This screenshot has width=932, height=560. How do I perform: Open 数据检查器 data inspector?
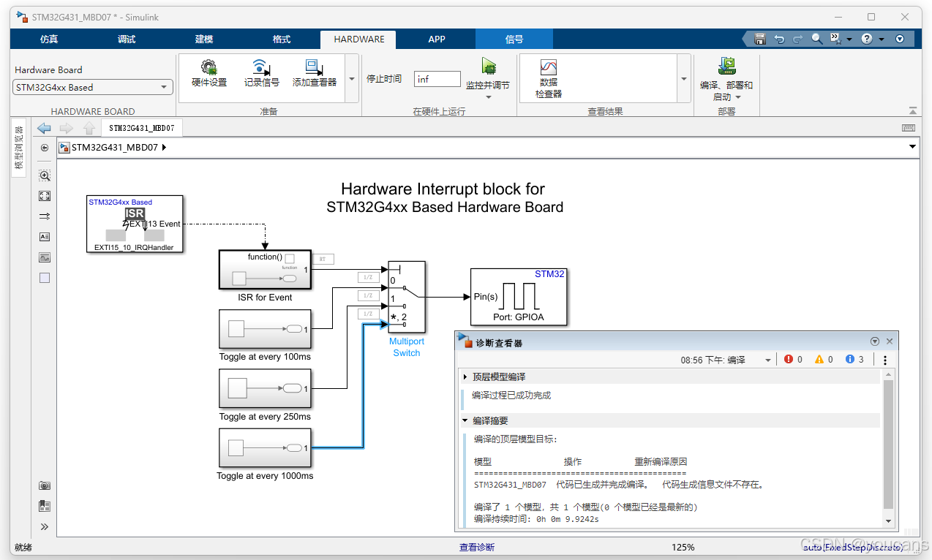click(548, 68)
